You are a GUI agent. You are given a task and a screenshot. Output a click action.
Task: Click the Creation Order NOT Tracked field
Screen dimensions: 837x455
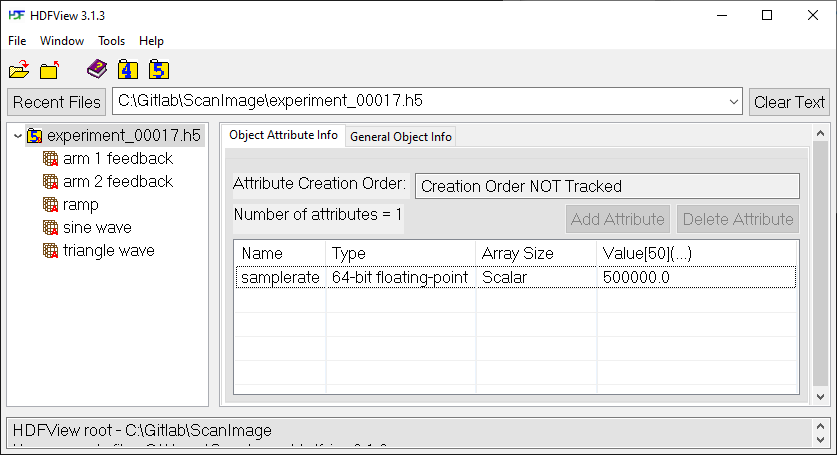coord(607,186)
